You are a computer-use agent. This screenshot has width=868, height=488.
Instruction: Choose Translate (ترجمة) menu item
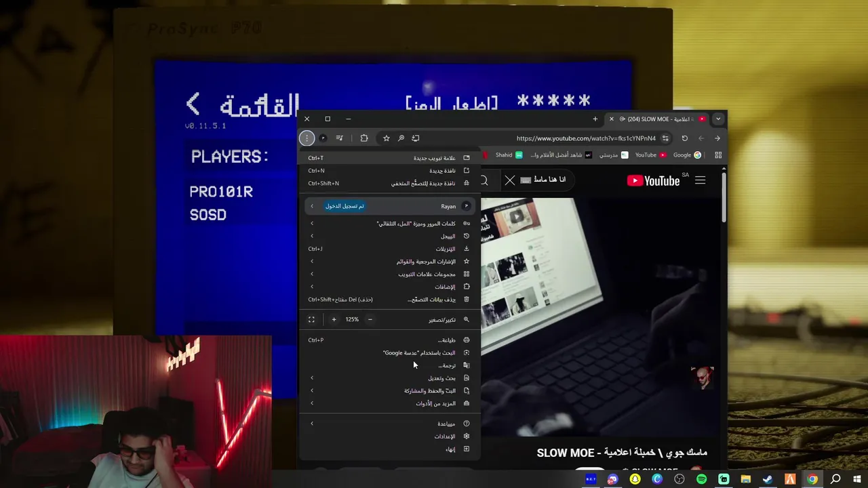tap(390, 365)
